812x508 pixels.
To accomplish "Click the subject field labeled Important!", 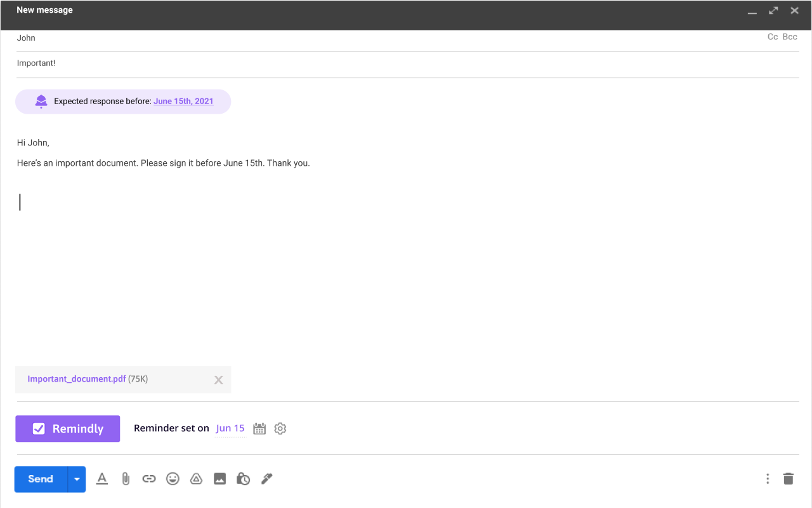I will pyautogui.click(x=36, y=63).
